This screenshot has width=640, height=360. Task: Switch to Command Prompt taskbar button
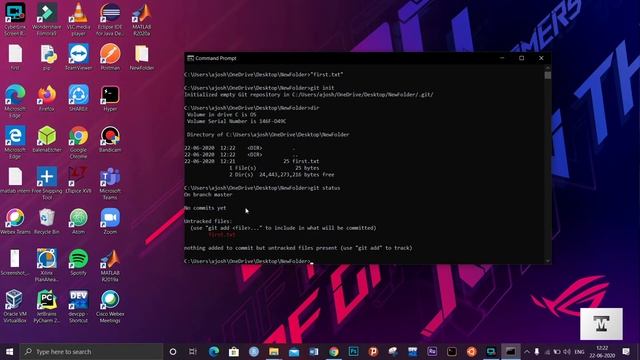click(x=511, y=351)
